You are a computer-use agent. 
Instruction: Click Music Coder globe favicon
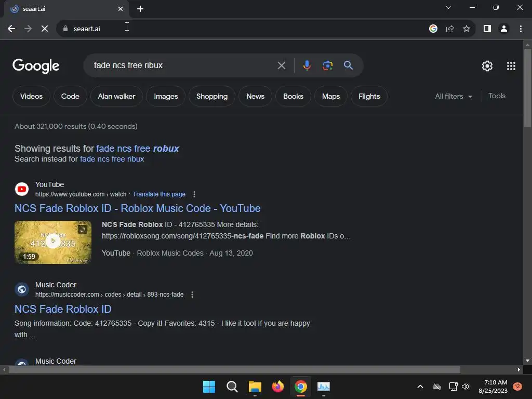(22, 289)
